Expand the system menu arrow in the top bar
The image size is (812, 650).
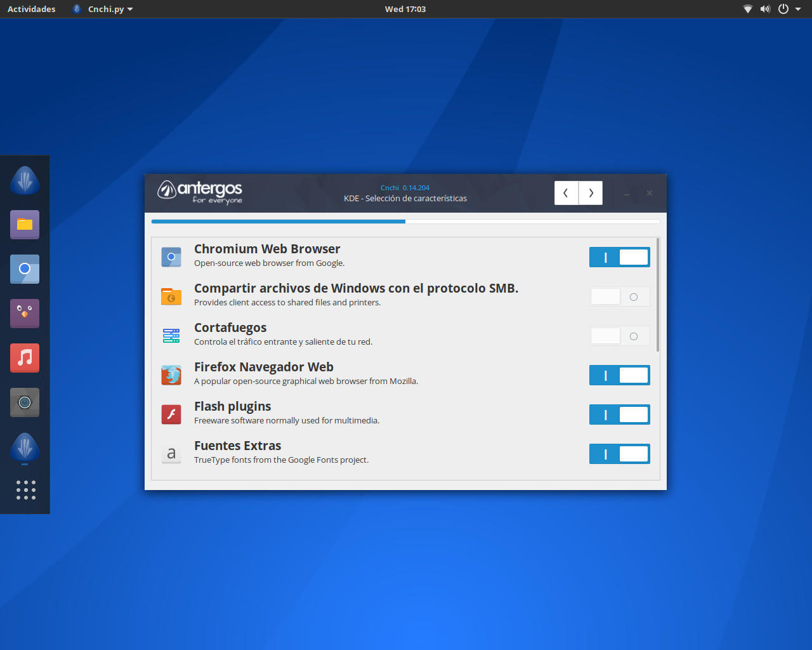[x=798, y=9]
